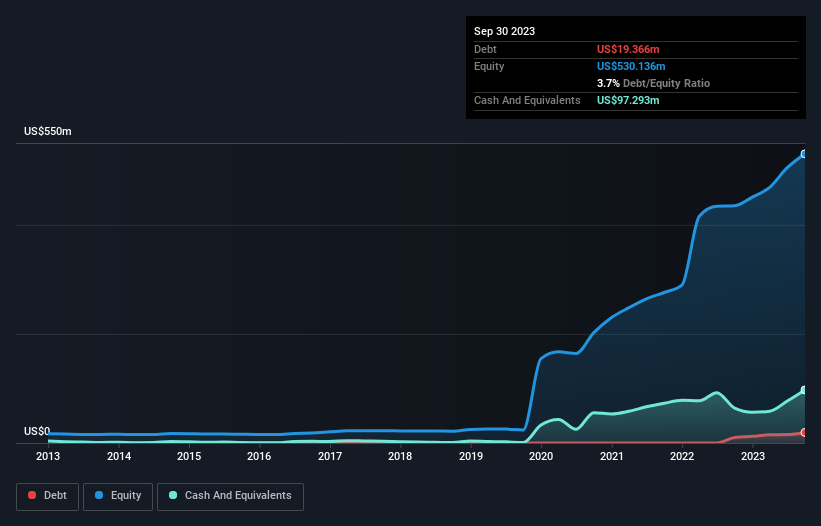
Task: Click the 2018 x-axis label
Action: coord(400,456)
